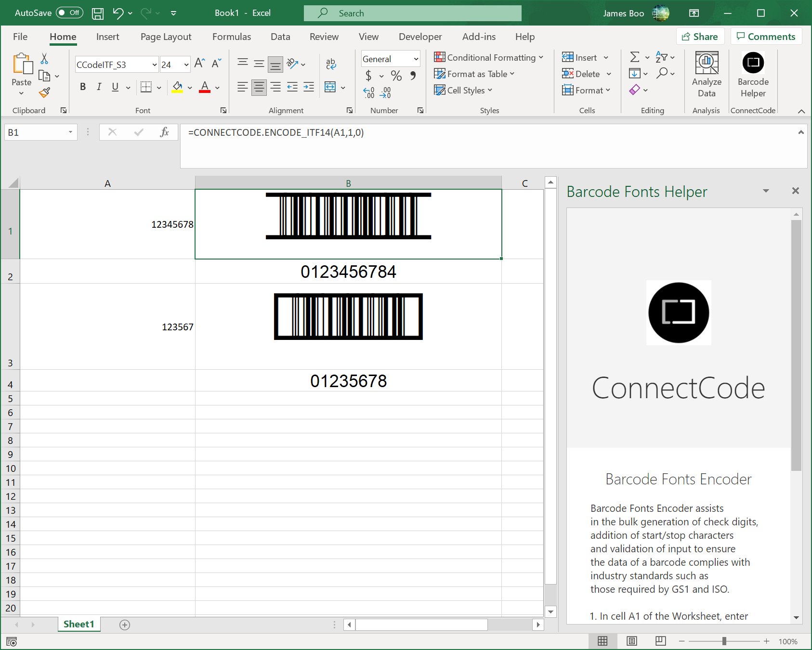Click the Search box in title bar

pyautogui.click(x=413, y=13)
